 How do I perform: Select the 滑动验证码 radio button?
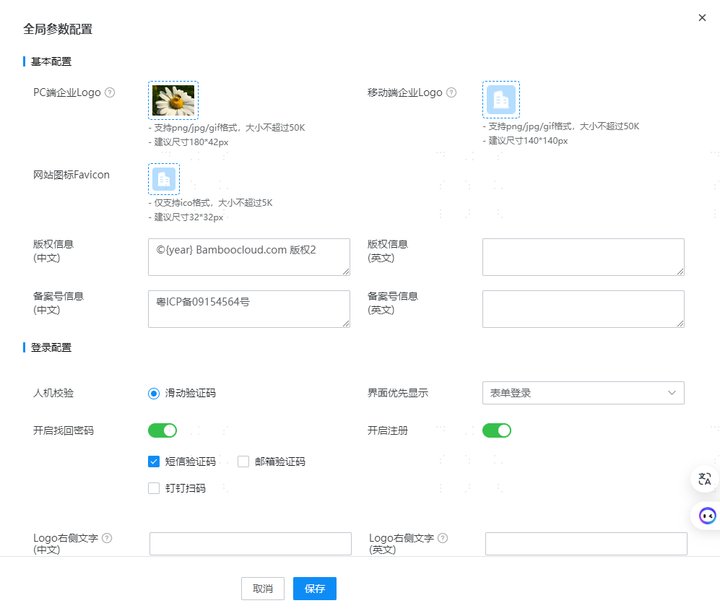click(154, 393)
